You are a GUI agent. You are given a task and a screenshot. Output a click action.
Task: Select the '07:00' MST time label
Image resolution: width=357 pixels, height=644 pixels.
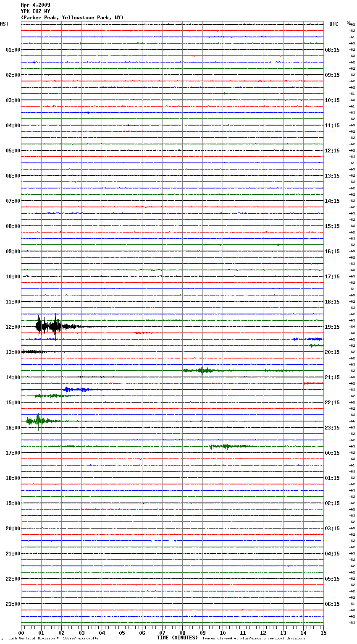(13, 201)
